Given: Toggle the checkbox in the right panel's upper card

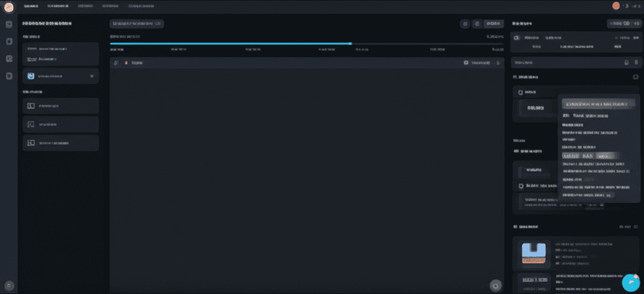Looking at the screenshot, I should [521, 92].
